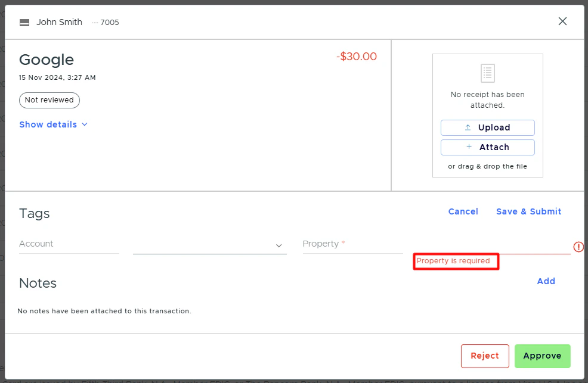Click the Reject button
Viewport: 588px width, 383px height.
[x=485, y=356]
